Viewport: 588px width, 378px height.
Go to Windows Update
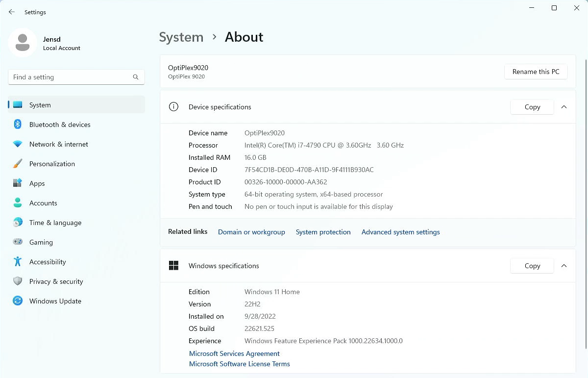tap(55, 301)
